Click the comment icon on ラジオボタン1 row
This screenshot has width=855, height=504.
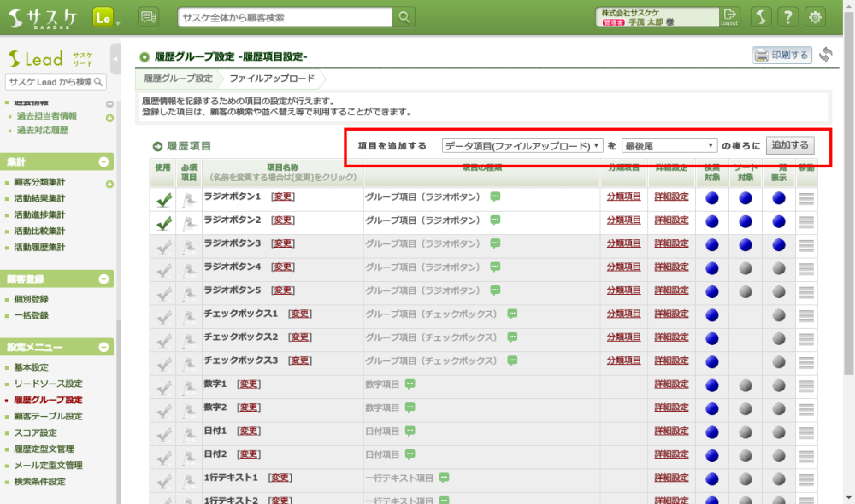coord(495,196)
